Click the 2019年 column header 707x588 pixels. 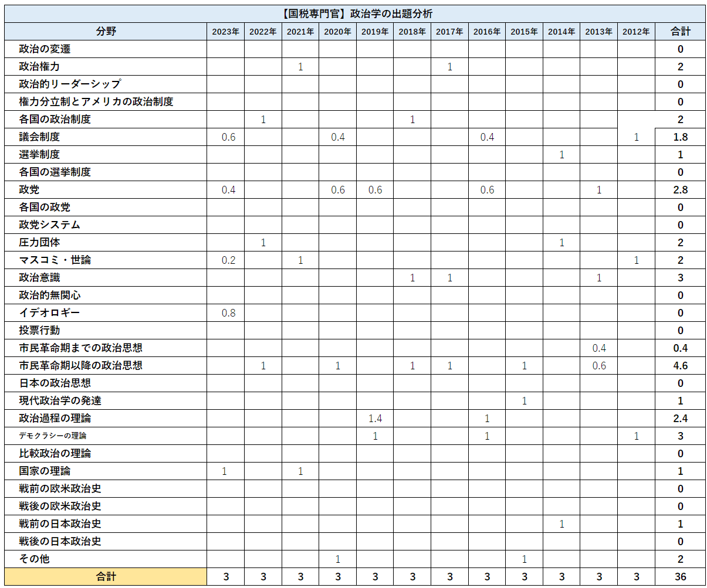tap(375, 32)
